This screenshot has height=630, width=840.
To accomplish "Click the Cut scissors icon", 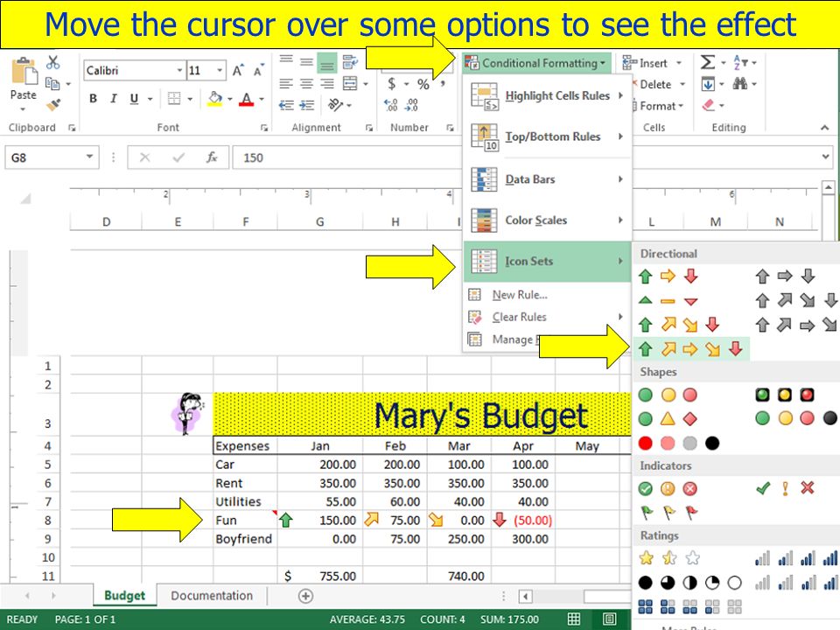I will pos(52,63).
